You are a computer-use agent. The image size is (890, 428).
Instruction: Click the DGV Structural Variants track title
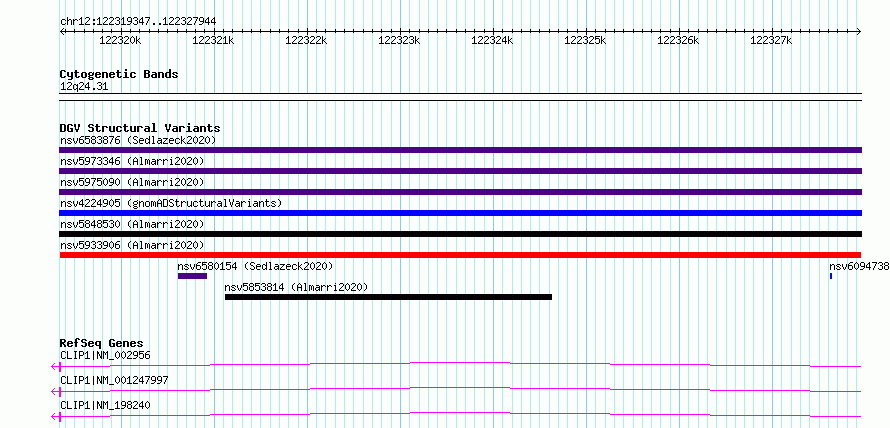pos(140,128)
